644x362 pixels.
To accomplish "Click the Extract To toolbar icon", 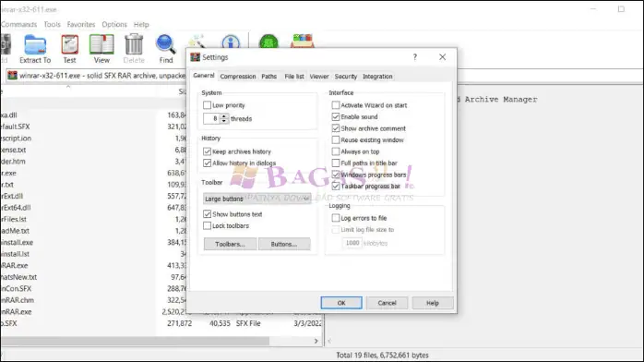I will [x=35, y=45].
